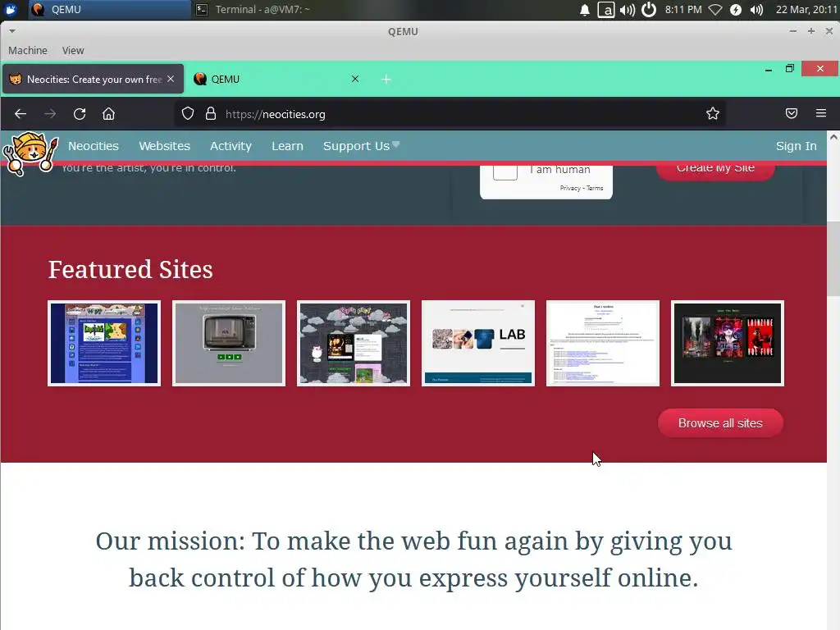Open the white text-page featured site thumbnail

603,343
